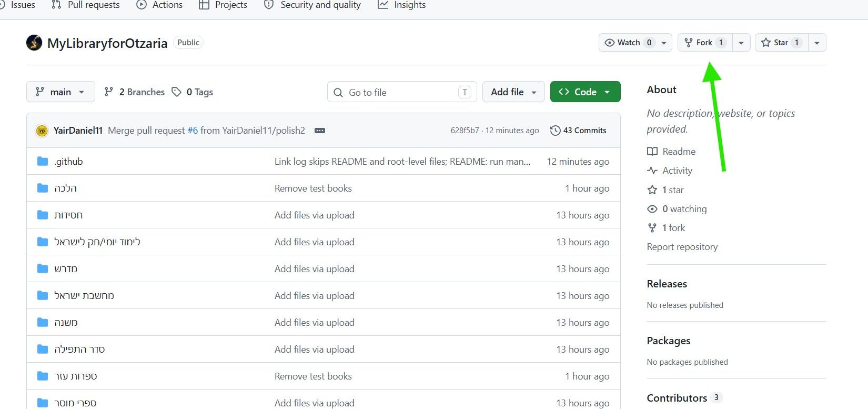Screen dimensions: 868x409
Task: Open the Actions tab
Action: tap(159, 5)
